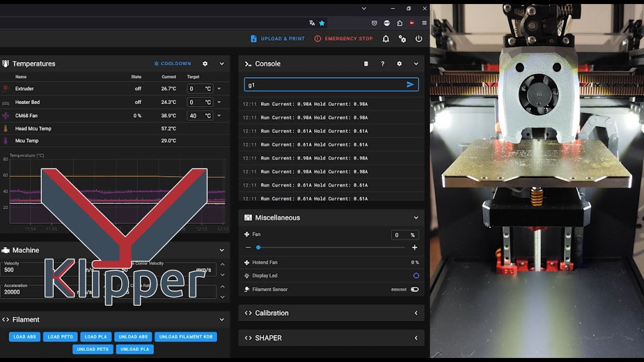Click the Filament Sensor icon

(247, 289)
